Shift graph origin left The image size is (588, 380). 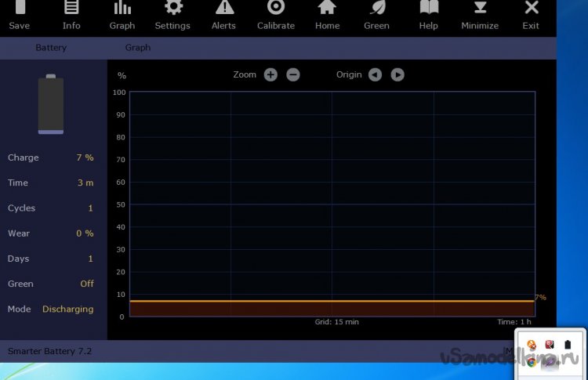375,75
